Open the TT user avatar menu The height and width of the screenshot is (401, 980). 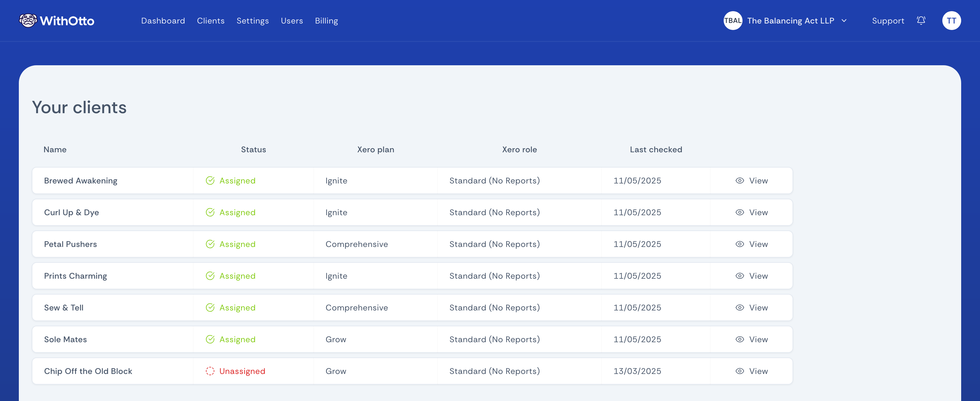(x=951, y=21)
